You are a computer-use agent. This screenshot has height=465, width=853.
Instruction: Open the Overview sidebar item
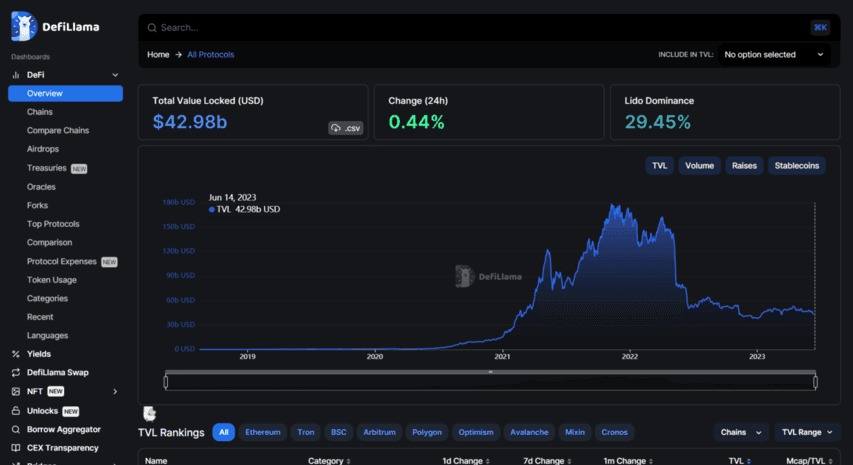65,94
